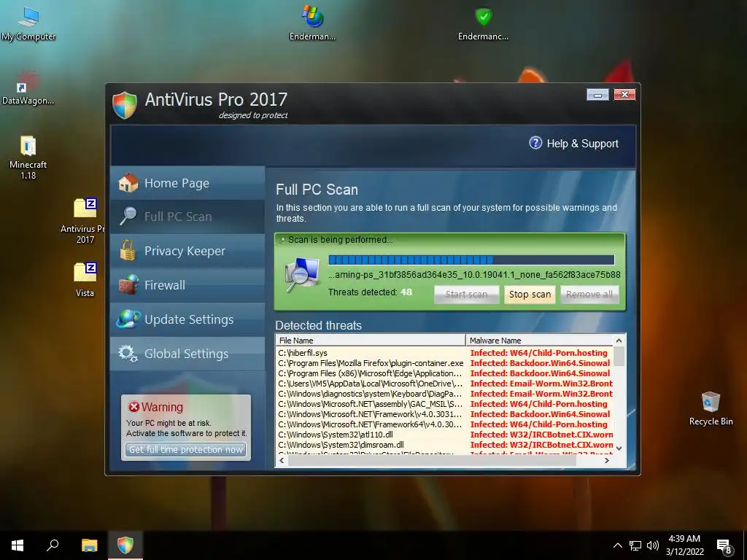The image size is (747, 560).
Task: Click Get full time protection now
Action: pyautogui.click(x=186, y=449)
